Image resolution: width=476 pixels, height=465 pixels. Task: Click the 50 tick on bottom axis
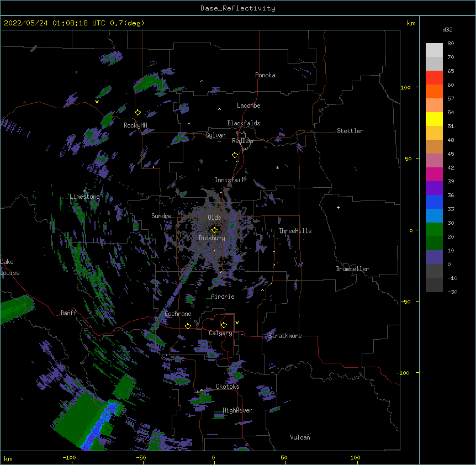click(284, 457)
